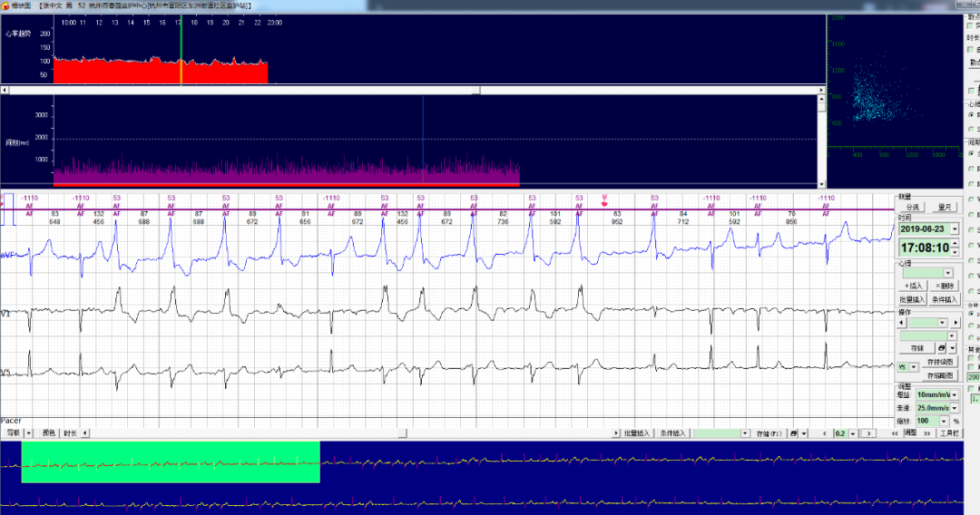Image resolution: width=980 pixels, height=515 pixels.
Task: Click the 量尺 ruler measurement button
Action: click(x=944, y=207)
